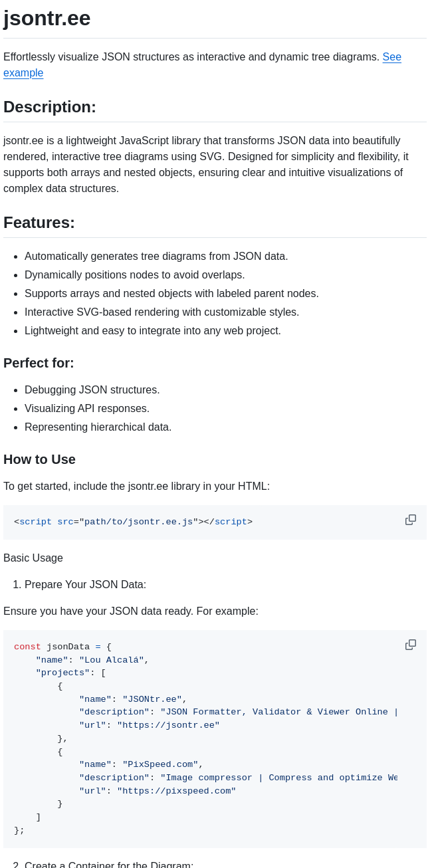Click the Features heading
Screen dimensions: 430x868
click(x=39, y=223)
